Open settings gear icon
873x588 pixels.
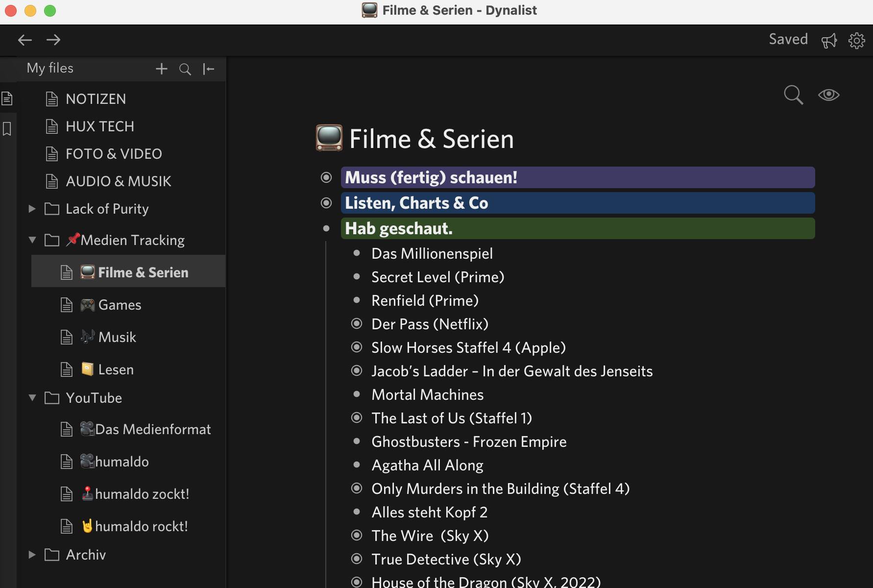(x=857, y=40)
